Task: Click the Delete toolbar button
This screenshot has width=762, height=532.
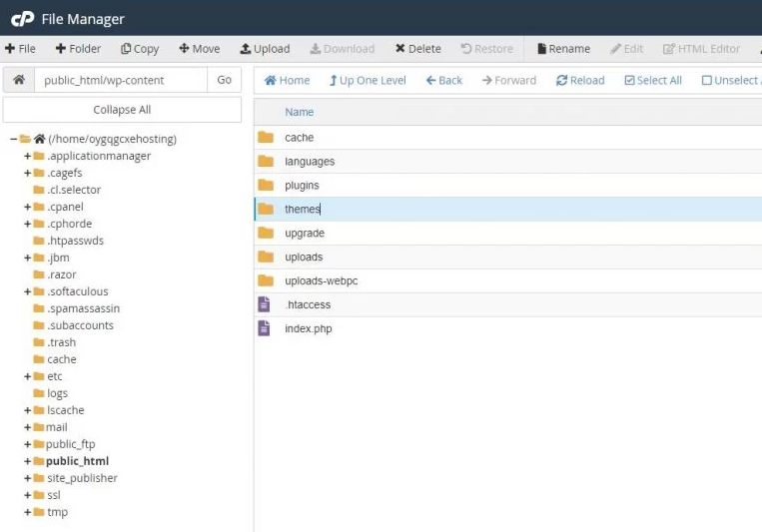Action: (417, 49)
